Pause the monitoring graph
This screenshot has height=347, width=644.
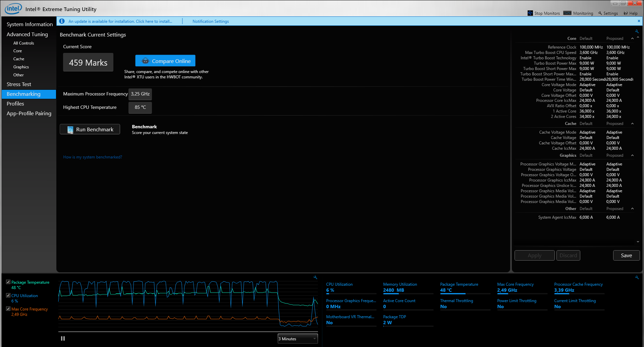(63, 339)
